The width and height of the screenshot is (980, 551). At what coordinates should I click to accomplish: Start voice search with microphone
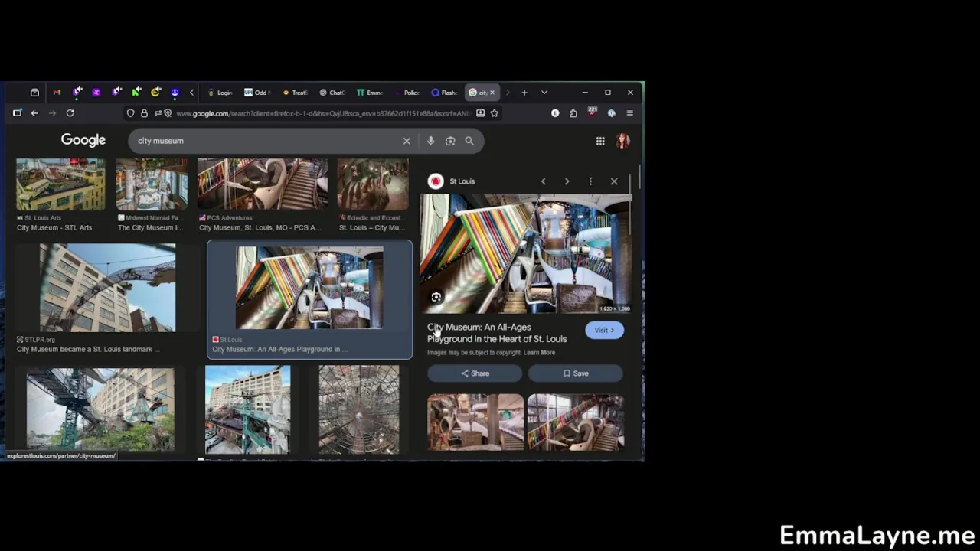pos(430,141)
